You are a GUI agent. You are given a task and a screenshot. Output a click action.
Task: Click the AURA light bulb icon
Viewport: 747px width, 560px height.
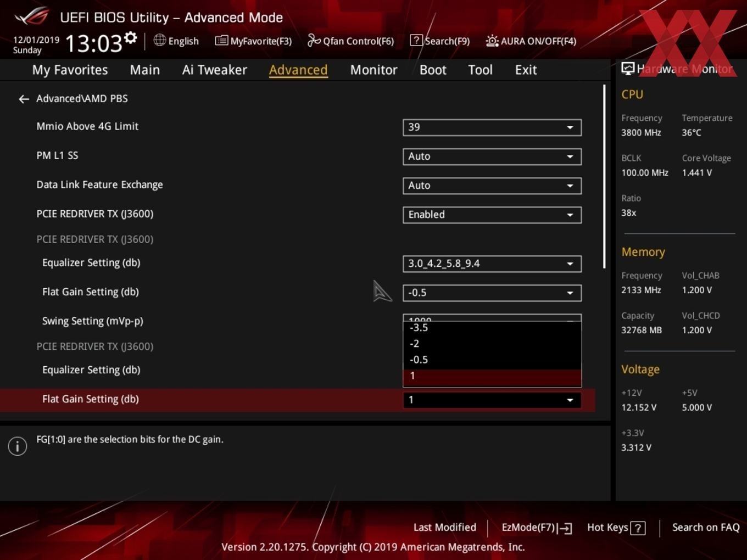(492, 41)
